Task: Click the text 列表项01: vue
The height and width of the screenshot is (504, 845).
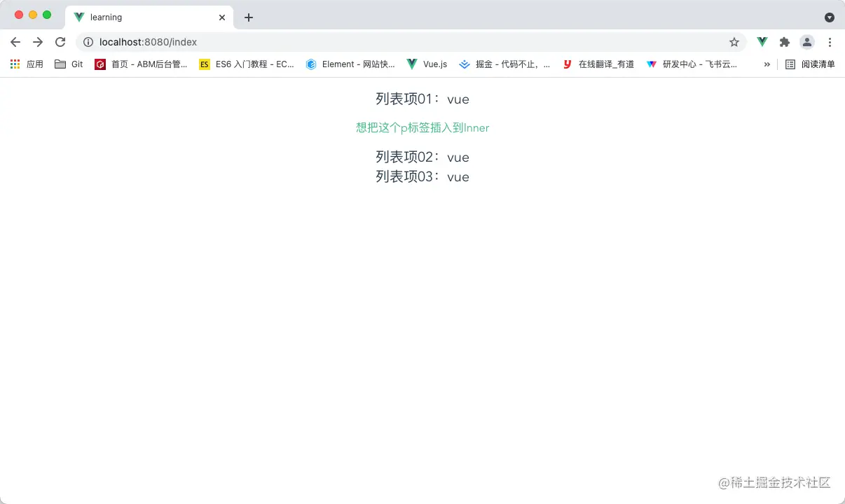Action: coord(422,99)
